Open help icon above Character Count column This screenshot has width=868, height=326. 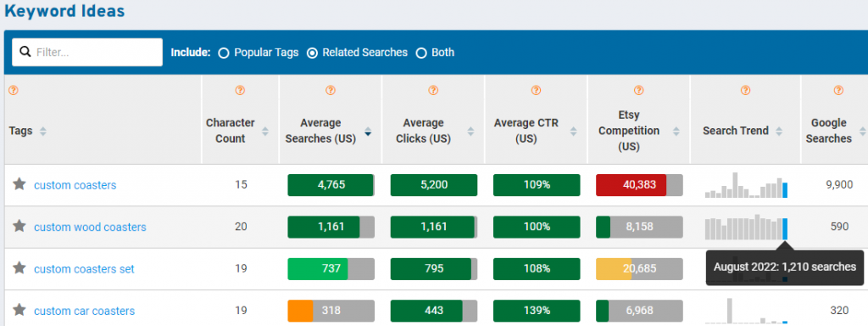[240, 90]
